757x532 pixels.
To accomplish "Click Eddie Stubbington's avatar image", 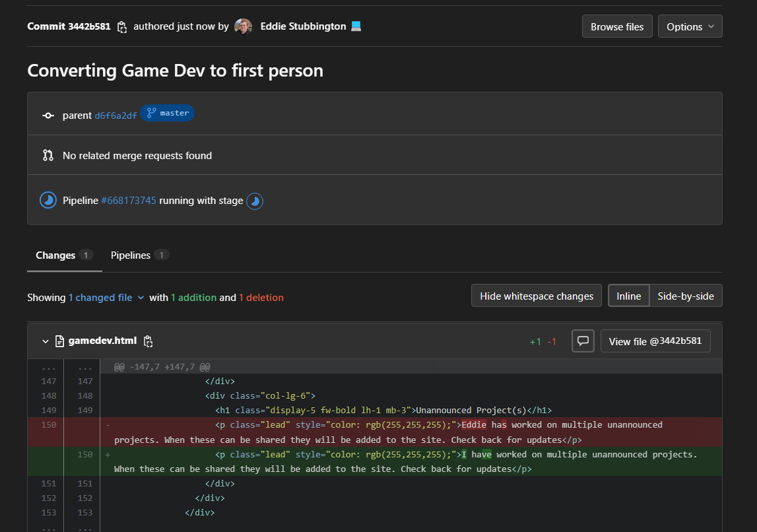I will [x=243, y=26].
